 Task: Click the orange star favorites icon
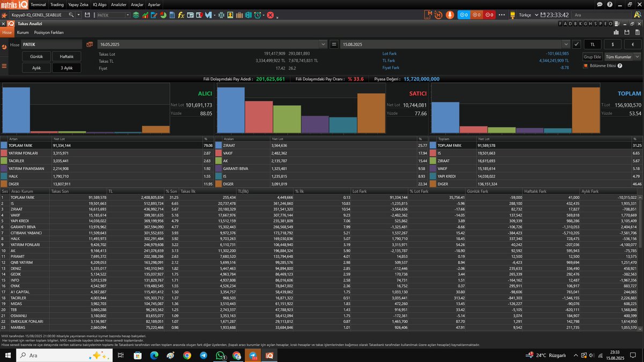point(4,15)
